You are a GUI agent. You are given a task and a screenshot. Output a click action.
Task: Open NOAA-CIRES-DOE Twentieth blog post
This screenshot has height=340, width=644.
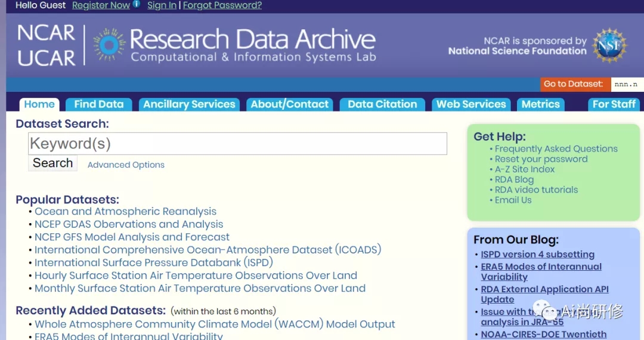tap(544, 334)
